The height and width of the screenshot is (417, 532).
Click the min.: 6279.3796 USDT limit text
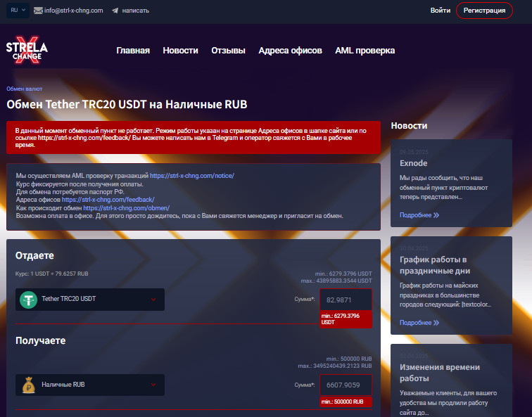tap(343, 274)
